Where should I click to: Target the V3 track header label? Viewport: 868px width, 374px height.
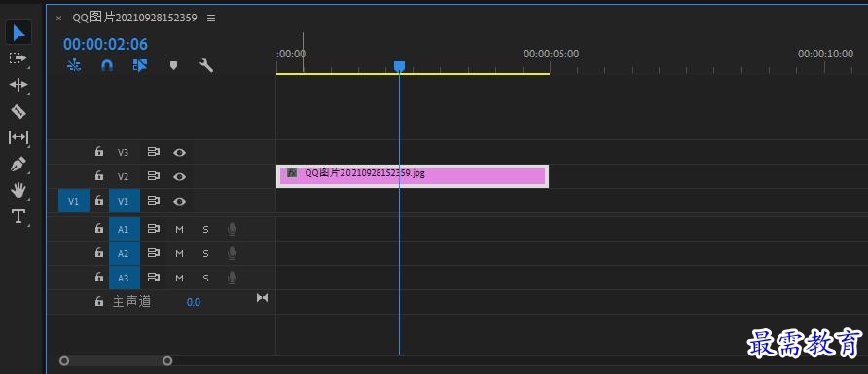(x=123, y=152)
